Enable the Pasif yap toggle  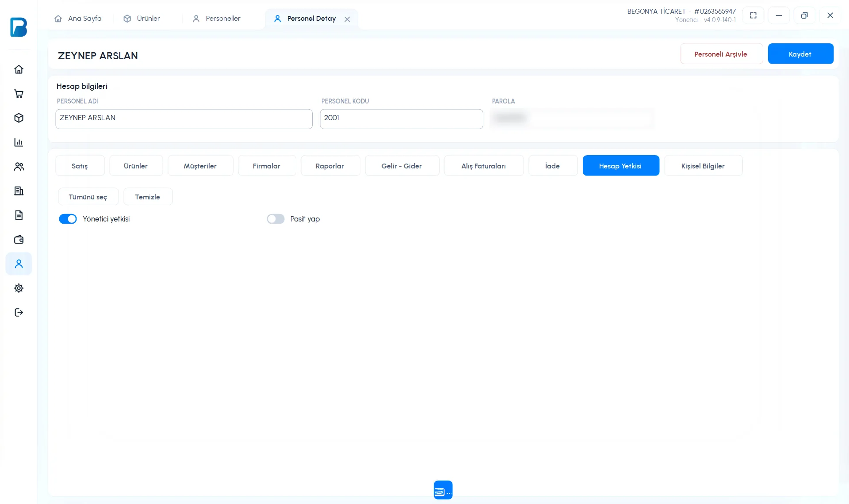point(275,219)
